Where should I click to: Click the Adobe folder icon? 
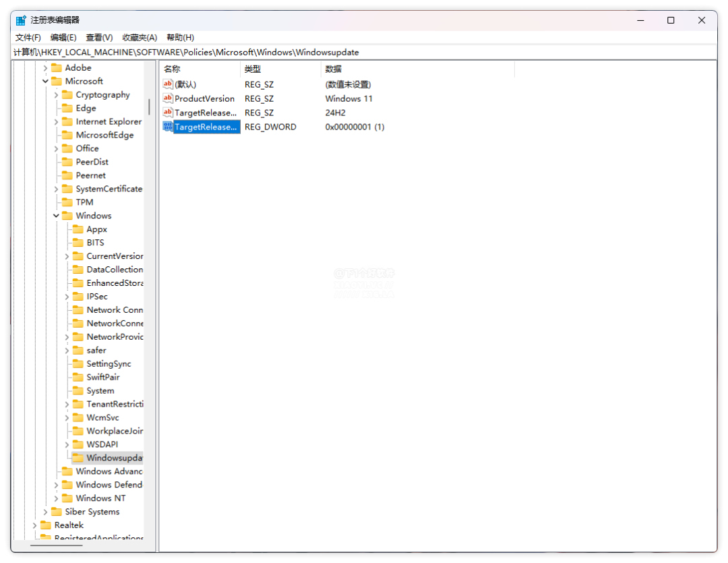tap(57, 68)
